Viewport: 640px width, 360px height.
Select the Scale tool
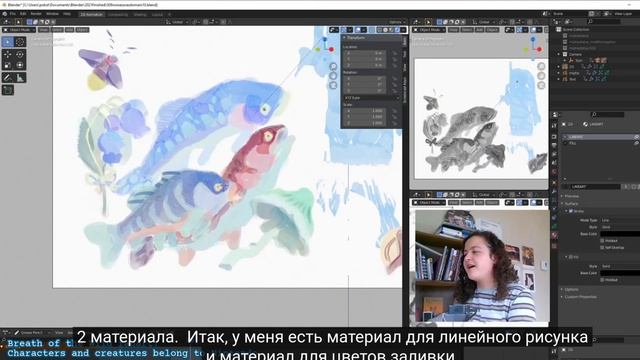pos(8,65)
